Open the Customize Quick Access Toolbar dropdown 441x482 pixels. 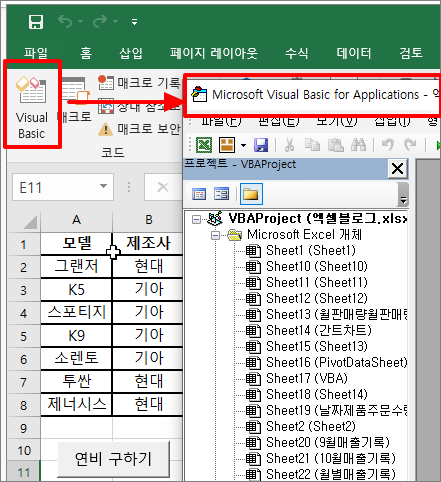click(134, 22)
